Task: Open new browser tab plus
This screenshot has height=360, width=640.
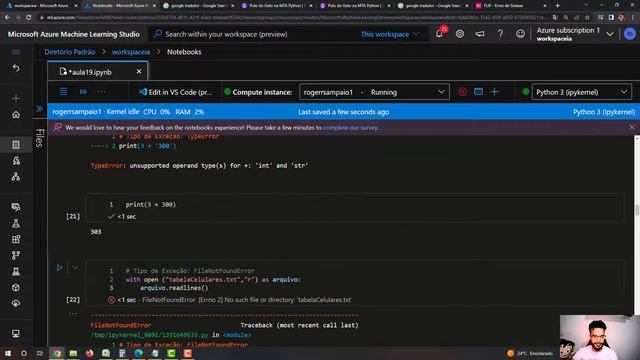Action: point(558,6)
